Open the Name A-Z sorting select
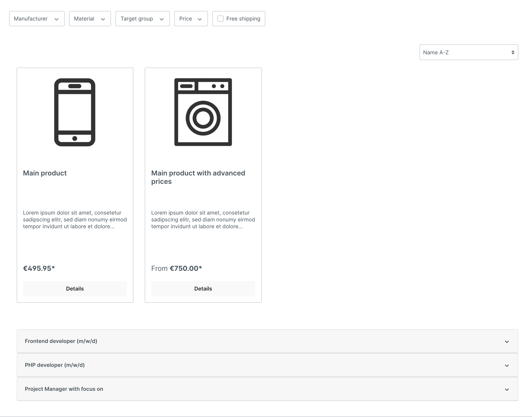The height and width of the screenshot is (417, 532). (469, 52)
